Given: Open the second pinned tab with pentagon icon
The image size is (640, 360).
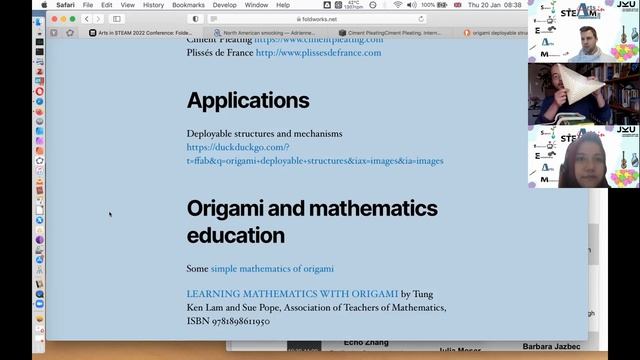Looking at the screenshot, I should tap(70, 33).
